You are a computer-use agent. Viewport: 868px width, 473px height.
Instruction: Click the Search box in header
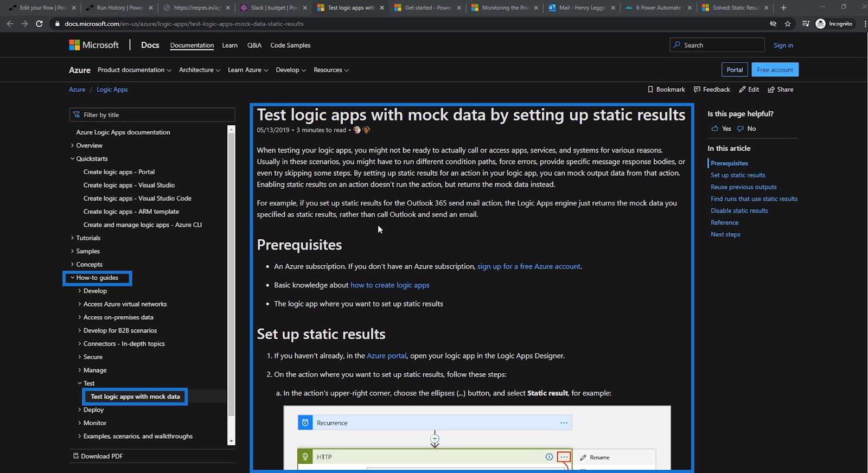(717, 45)
